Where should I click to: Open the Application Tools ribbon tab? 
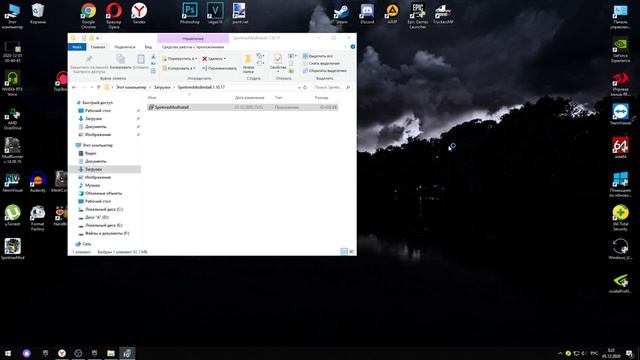[193, 47]
